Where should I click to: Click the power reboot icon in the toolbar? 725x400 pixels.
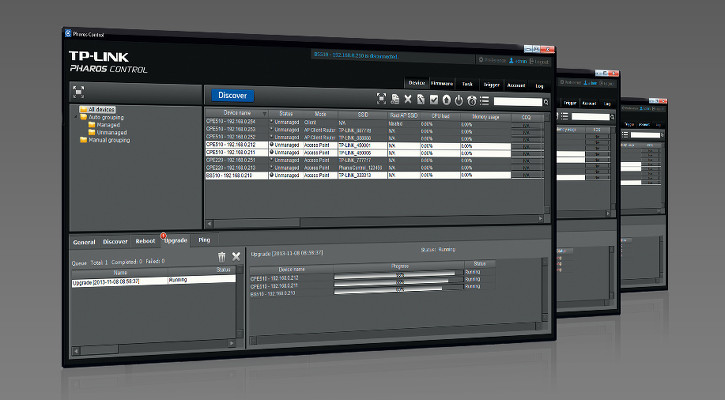pos(459,100)
